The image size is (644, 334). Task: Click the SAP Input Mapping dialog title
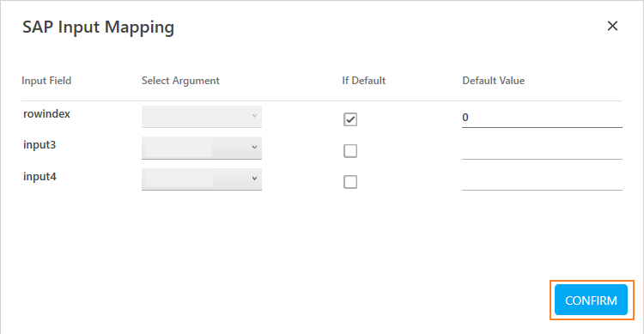click(98, 27)
